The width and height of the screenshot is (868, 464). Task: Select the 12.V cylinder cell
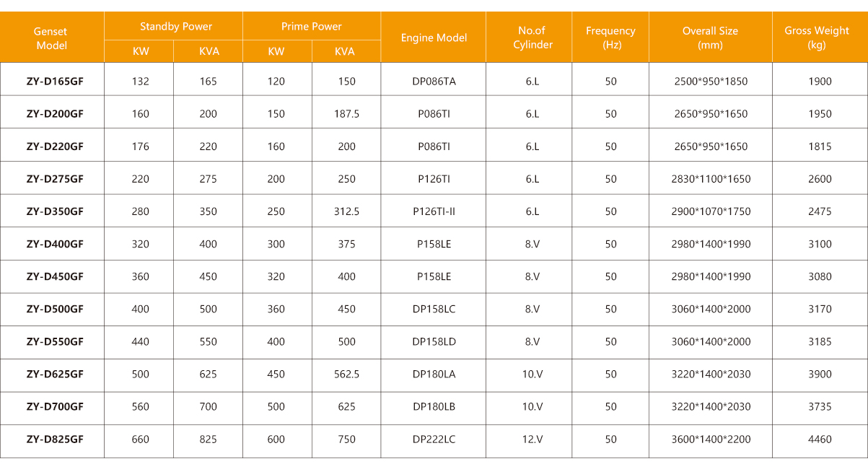tap(532, 439)
